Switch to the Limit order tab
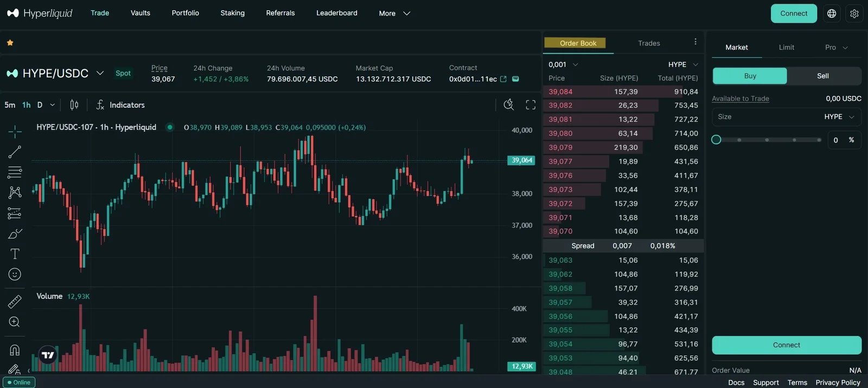 pyautogui.click(x=787, y=47)
